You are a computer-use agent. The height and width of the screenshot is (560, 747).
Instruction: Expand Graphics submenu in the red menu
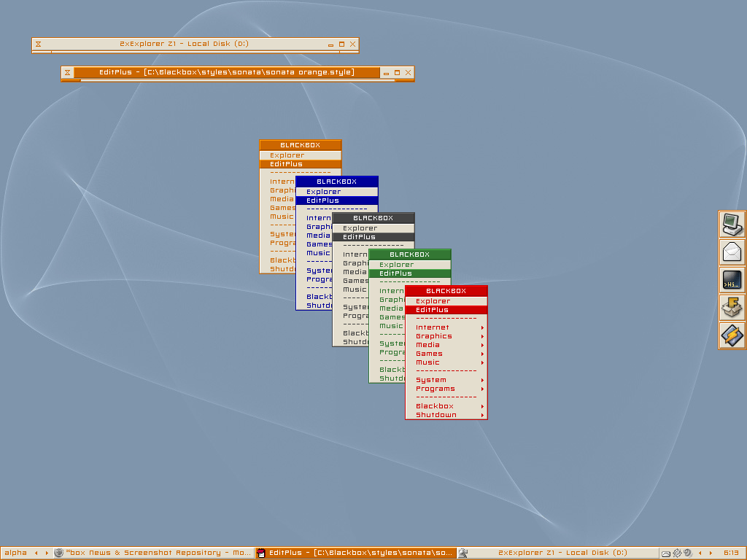point(446,336)
